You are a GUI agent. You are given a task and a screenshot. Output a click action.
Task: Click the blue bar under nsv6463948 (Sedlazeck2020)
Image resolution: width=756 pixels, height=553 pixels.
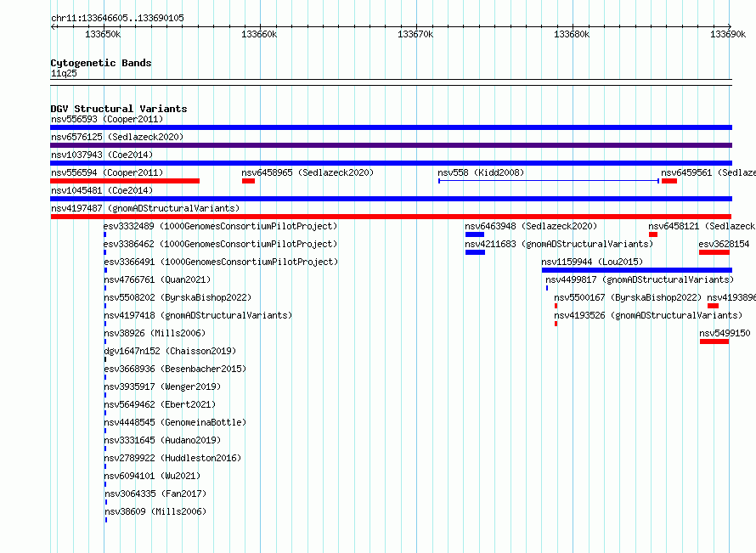475,234
